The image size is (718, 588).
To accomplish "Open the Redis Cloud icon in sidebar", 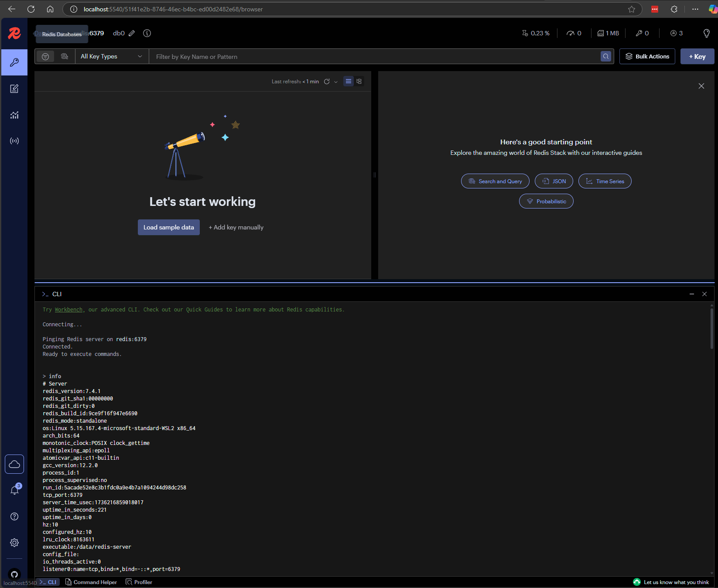I will point(14,464).
